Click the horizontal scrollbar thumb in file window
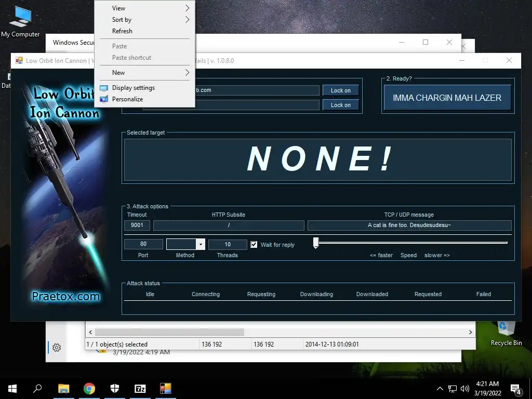Screen dimensions: 532x399 [x=169, y=332]
